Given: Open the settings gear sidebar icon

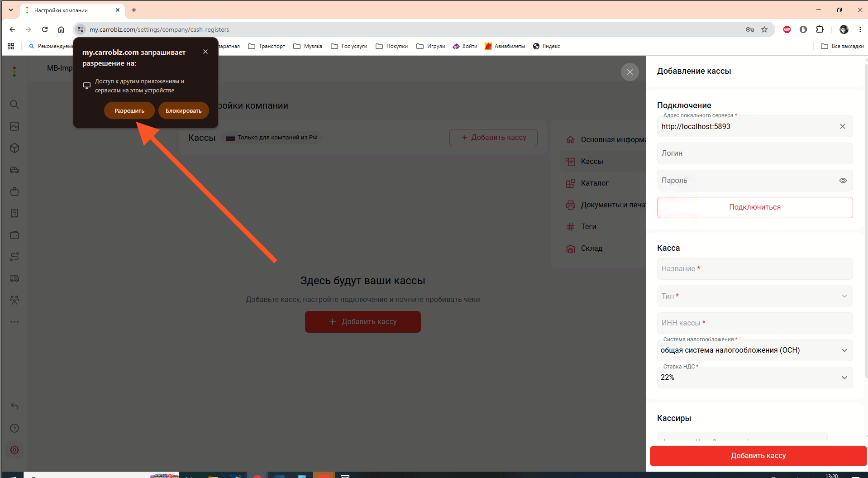Looking at the screenshot, I should point(14,450).
